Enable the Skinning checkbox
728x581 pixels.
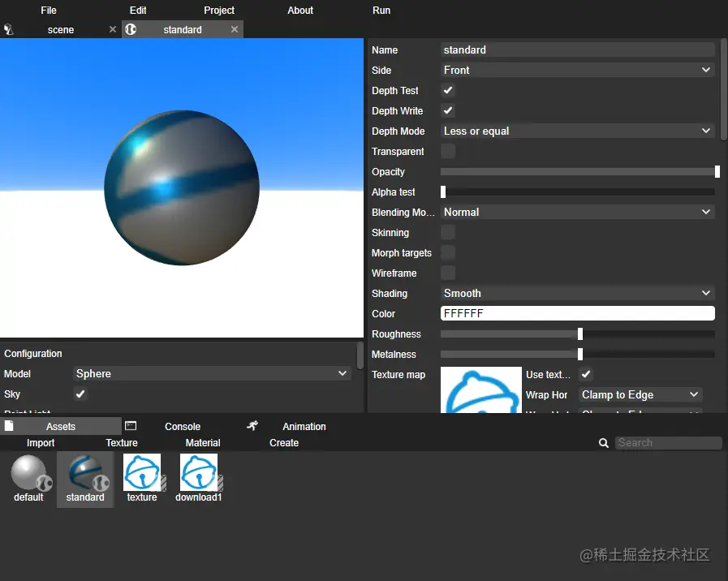(448, 232)
